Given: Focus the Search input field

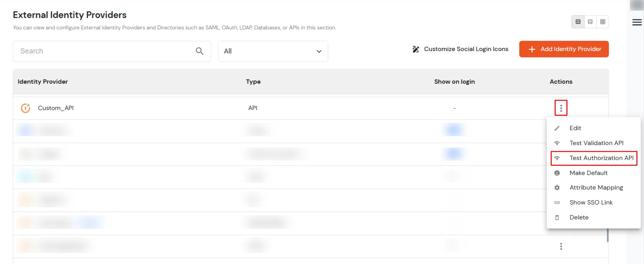Looking at the screenshot, I should tap(112, 51).
